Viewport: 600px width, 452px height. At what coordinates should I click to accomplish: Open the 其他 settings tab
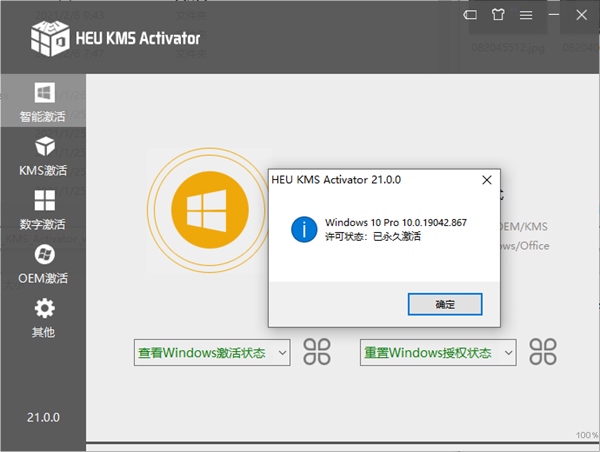[43, 318]
